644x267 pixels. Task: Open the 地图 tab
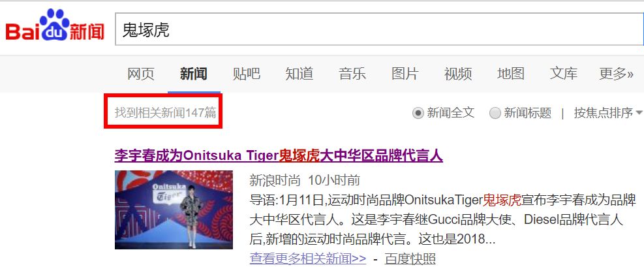tap(510, 74)
